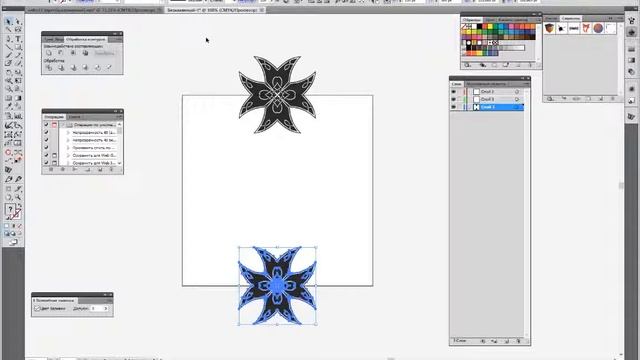Viewport: 640px width, 360px height.
Task: Switch to the Операции tab
Action: [x=53, y=117]
